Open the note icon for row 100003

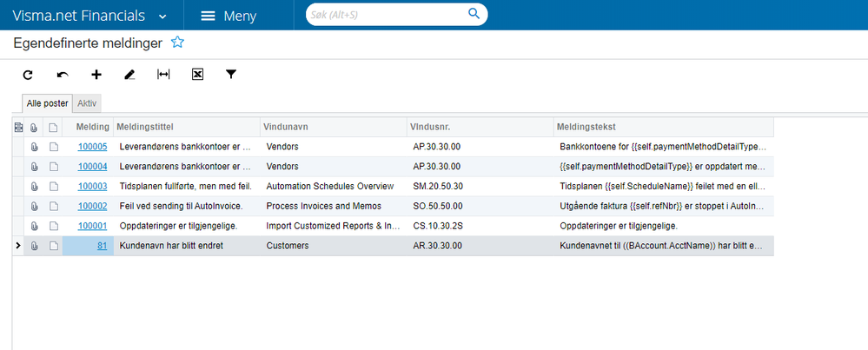53,187
